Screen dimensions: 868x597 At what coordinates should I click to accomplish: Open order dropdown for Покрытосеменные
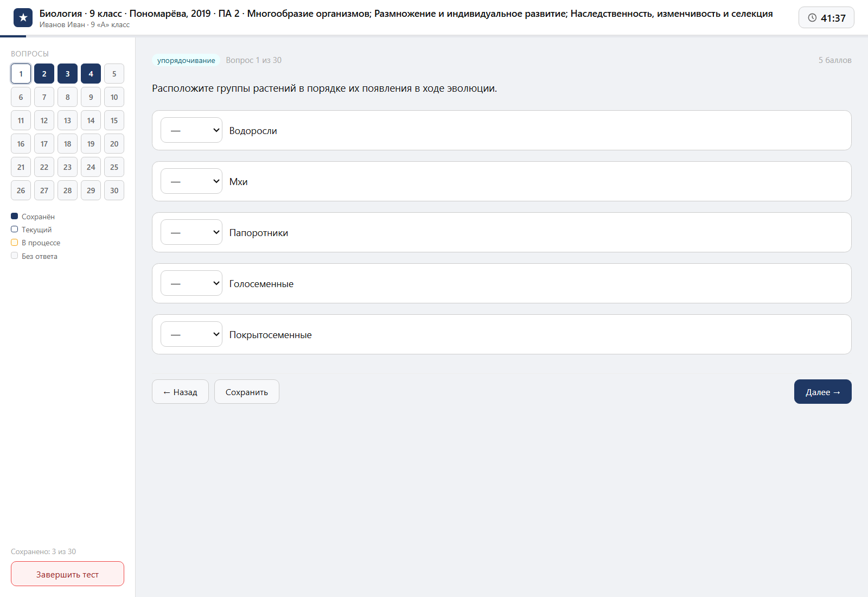[x=192, y=334]
